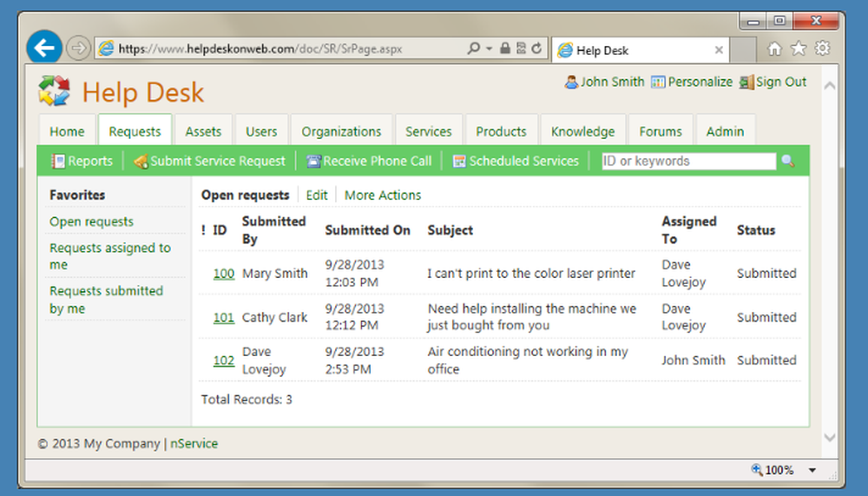868x496 pixels.
Task: Open a new browser tab
Action: (x=744, y=50)
